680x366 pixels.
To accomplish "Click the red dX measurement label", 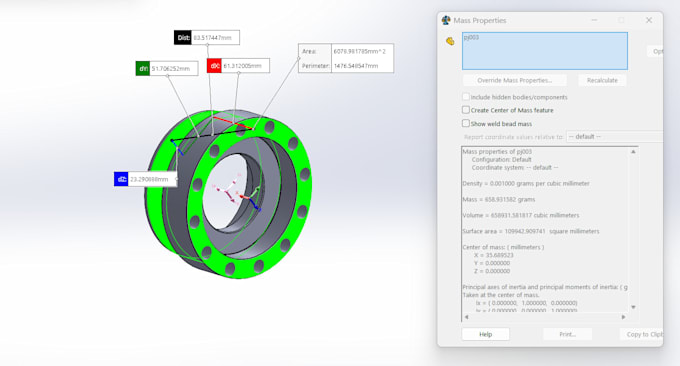I will tap(214, 66).
